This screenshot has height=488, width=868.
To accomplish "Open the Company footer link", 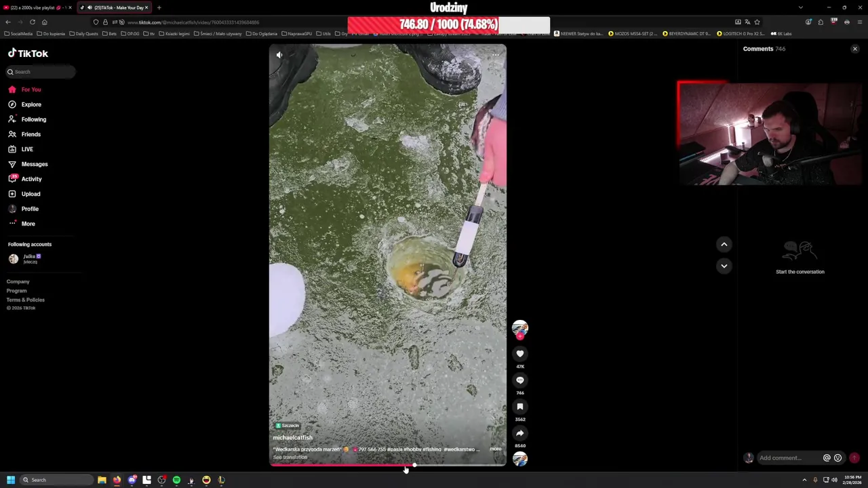I will [x=18, y=281].
